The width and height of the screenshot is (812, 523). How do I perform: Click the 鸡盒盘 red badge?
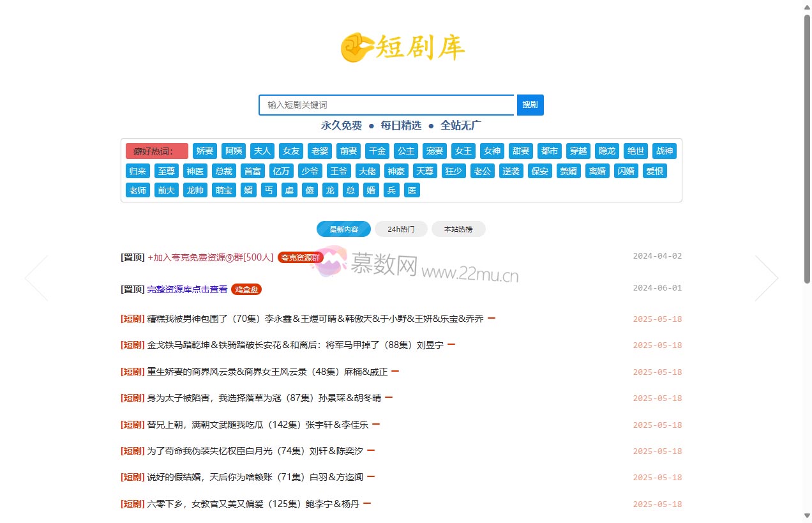pos(246,289)
